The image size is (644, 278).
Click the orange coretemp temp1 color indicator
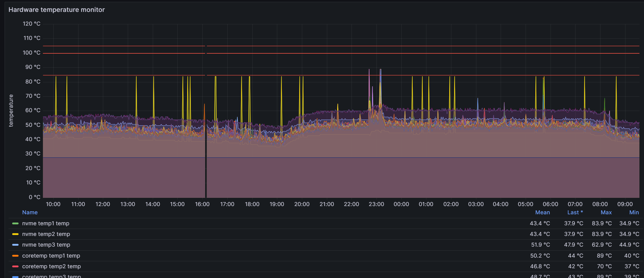point(15,256)
